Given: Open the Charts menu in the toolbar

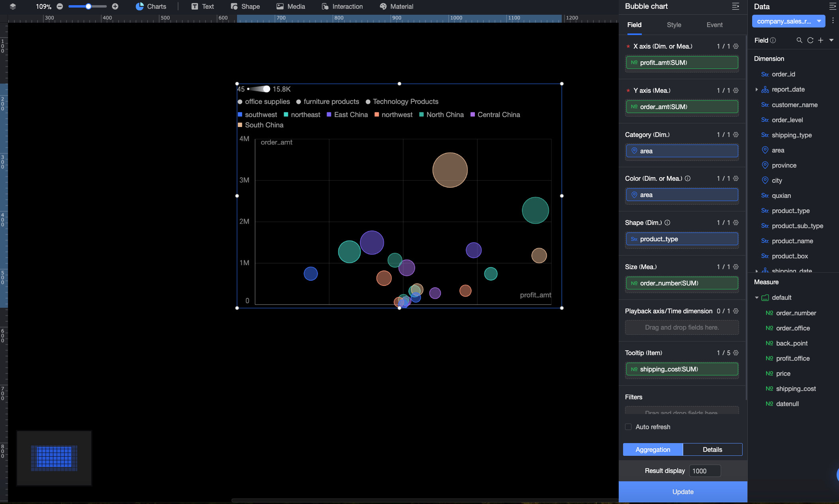Looking at the screenshot, I should coord(151,6).
